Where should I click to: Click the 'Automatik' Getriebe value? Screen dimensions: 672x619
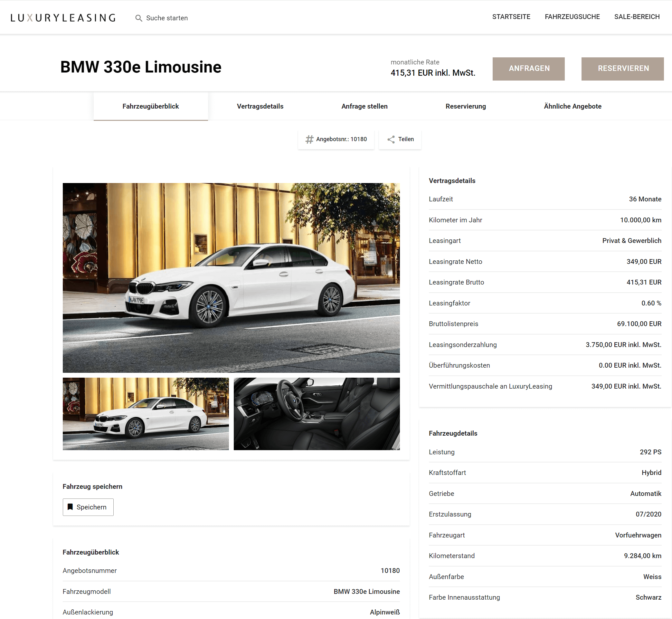point(646,493)
